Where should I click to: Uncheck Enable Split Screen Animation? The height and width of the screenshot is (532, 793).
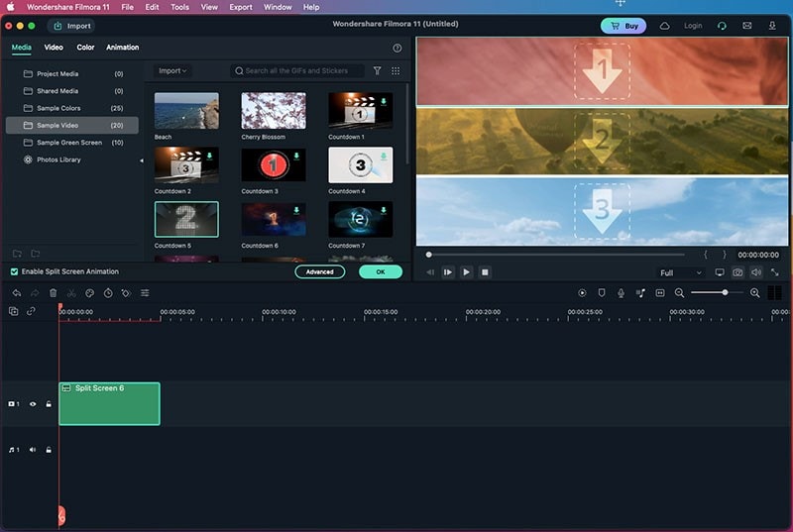tap(14, 271)
